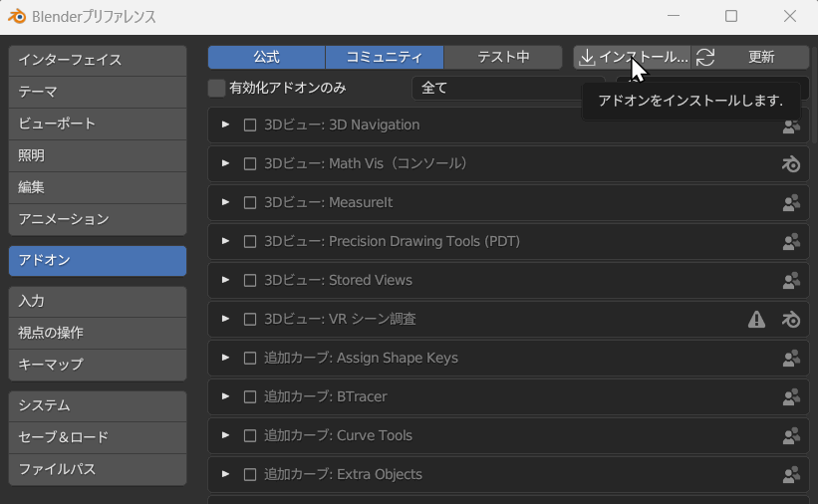Enable the Stored Views add-on checkbox

[x=250, y=281]
